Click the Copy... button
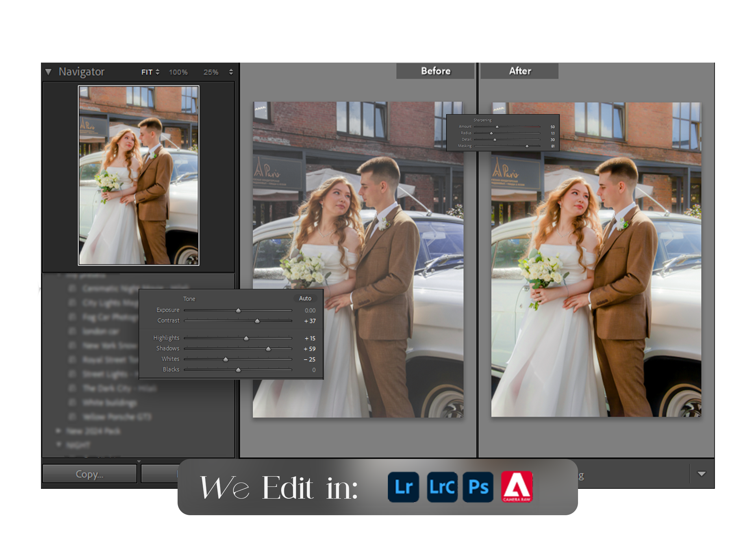The height and width of the screenshot is (551, 756). click(89, 474)
